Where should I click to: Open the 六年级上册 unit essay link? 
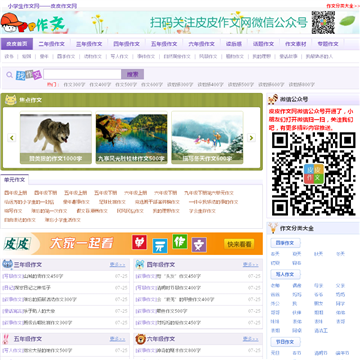click(136, 193)
